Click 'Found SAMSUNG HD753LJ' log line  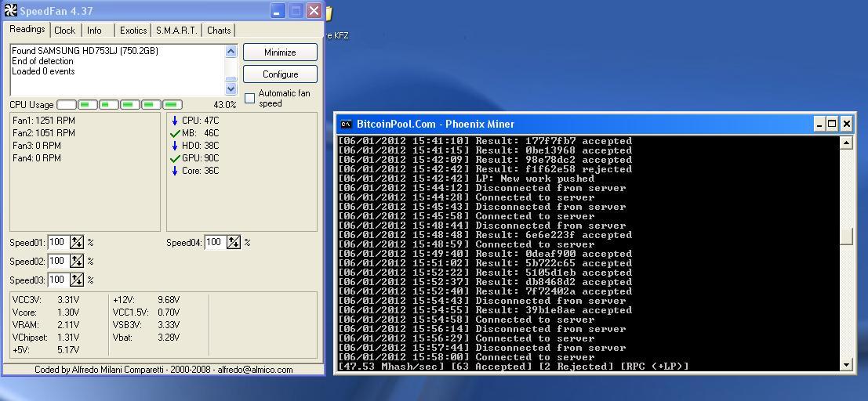pyautogui.click(x=85, y=51)
